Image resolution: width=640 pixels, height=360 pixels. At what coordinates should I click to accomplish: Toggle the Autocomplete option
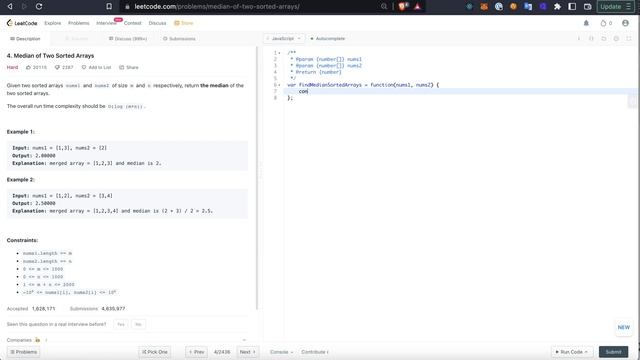[x=327, y=38]
